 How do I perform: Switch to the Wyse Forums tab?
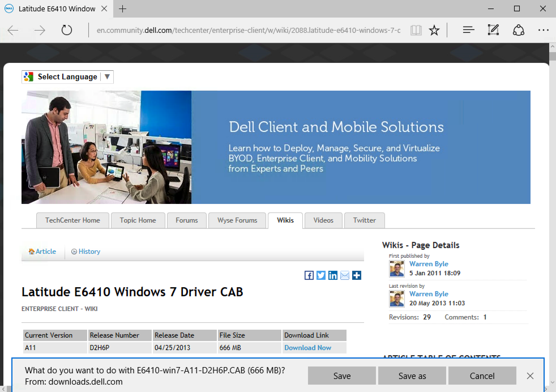(x=237, y=220)
